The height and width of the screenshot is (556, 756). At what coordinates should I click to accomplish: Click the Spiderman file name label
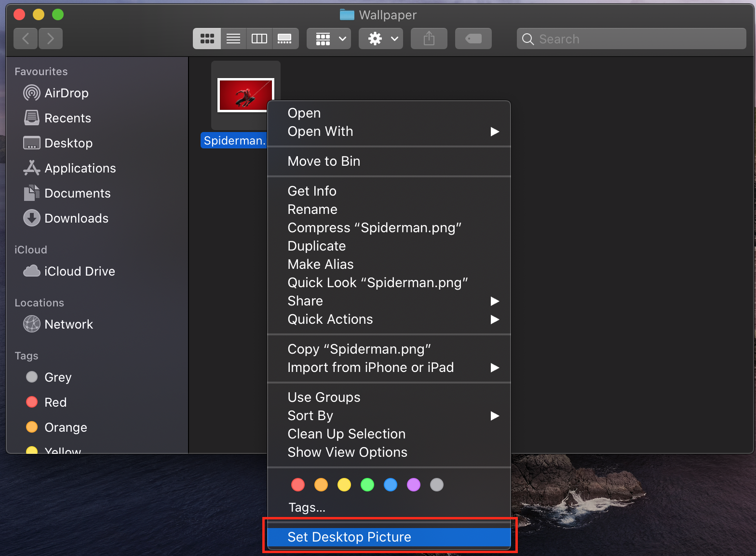(x=234, y=140)
